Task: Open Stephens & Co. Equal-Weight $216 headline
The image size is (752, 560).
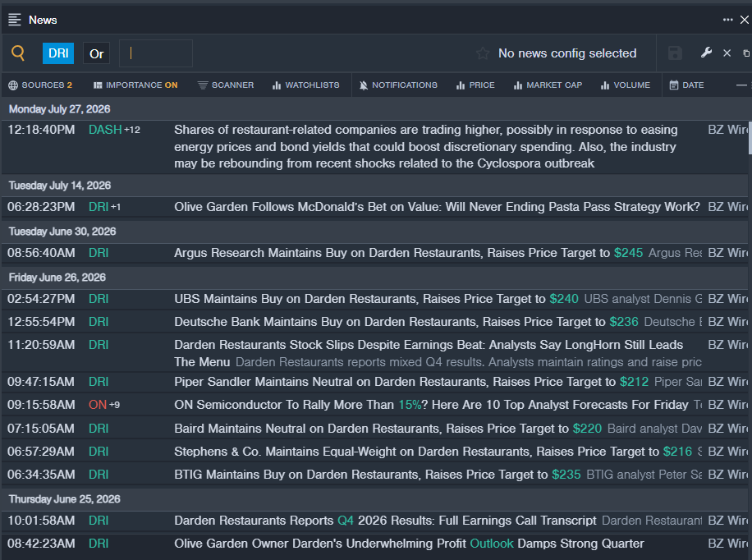Action: coord(433,451)
